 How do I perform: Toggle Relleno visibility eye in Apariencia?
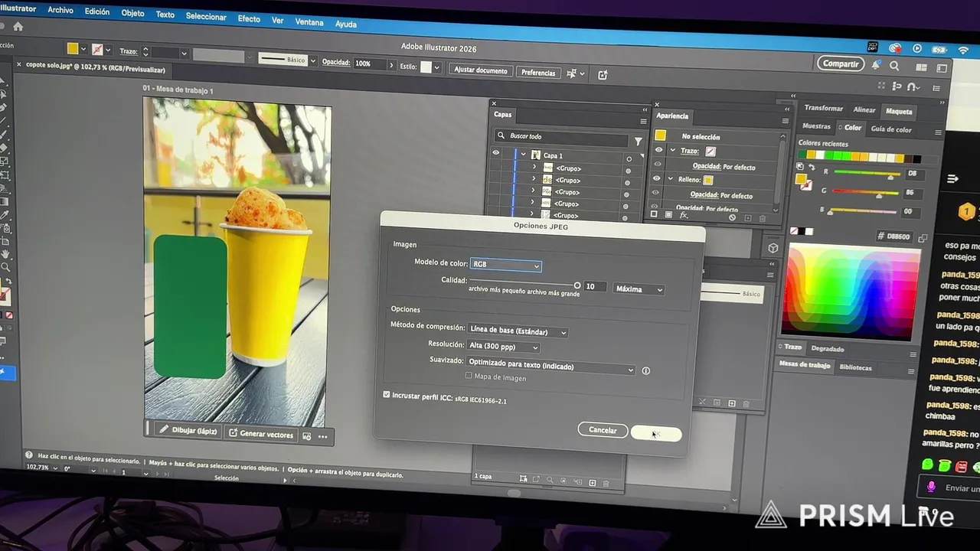pos(656,178)
